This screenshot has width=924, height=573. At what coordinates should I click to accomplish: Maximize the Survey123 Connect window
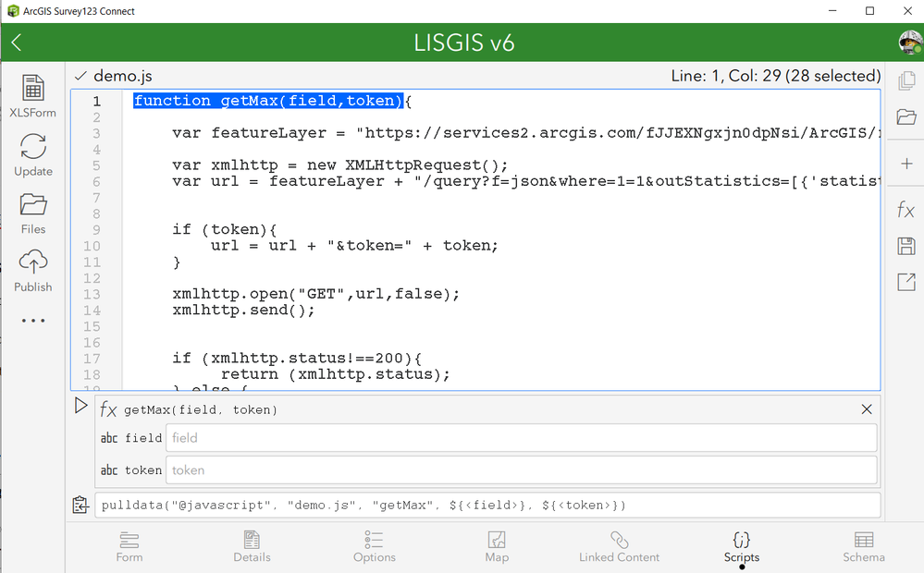(x=869, y=11)
